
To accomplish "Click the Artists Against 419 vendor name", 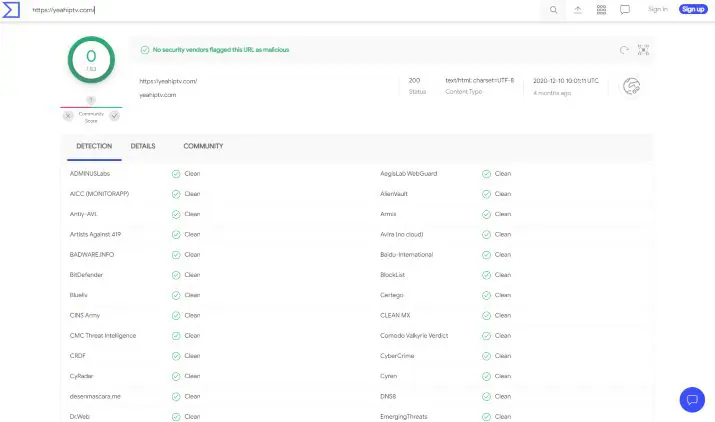I will [95, 234].
